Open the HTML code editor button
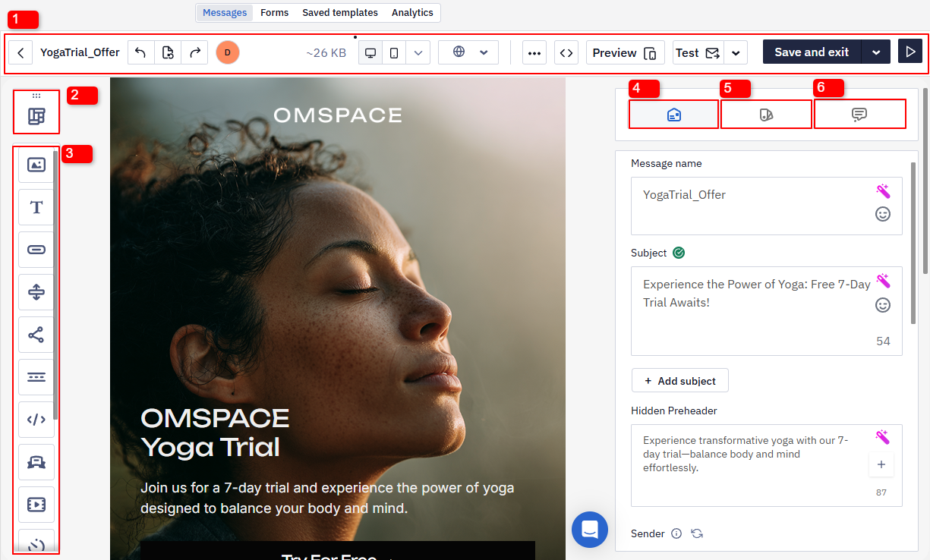The image size is (930, 560). (x=566, y=52)
